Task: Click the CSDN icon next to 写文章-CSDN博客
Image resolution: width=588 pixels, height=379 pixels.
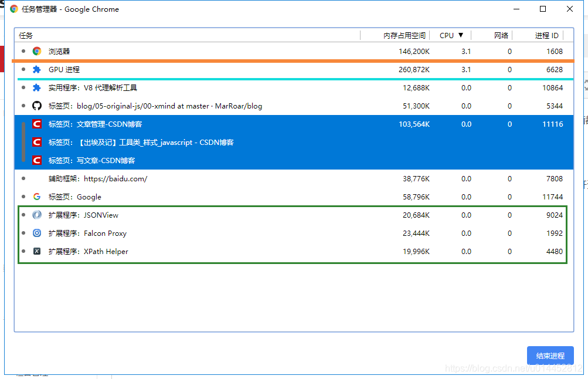Action: point(37,161)
